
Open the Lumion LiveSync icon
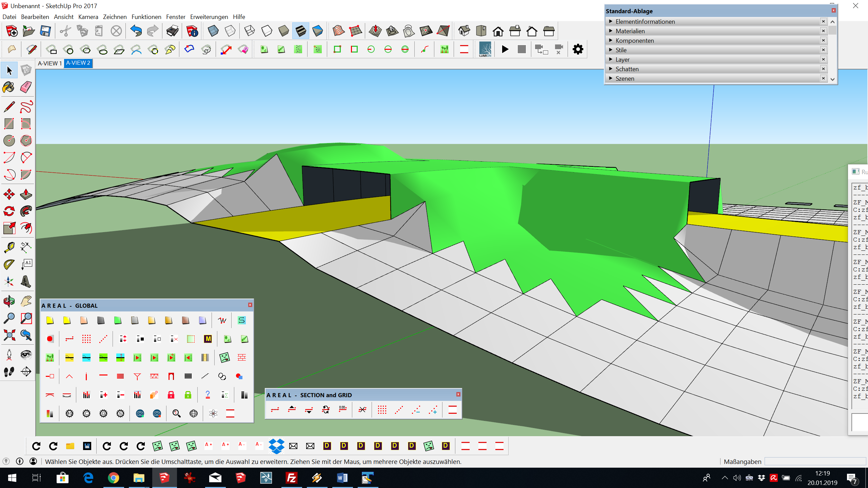485,49
